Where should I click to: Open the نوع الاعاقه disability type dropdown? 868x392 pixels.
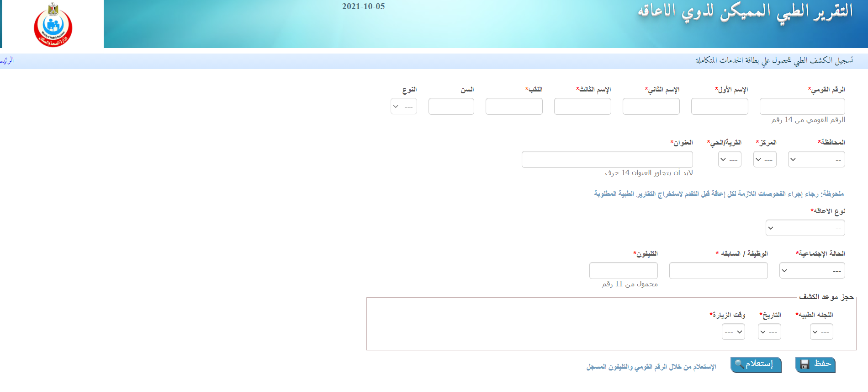[805, 228]
